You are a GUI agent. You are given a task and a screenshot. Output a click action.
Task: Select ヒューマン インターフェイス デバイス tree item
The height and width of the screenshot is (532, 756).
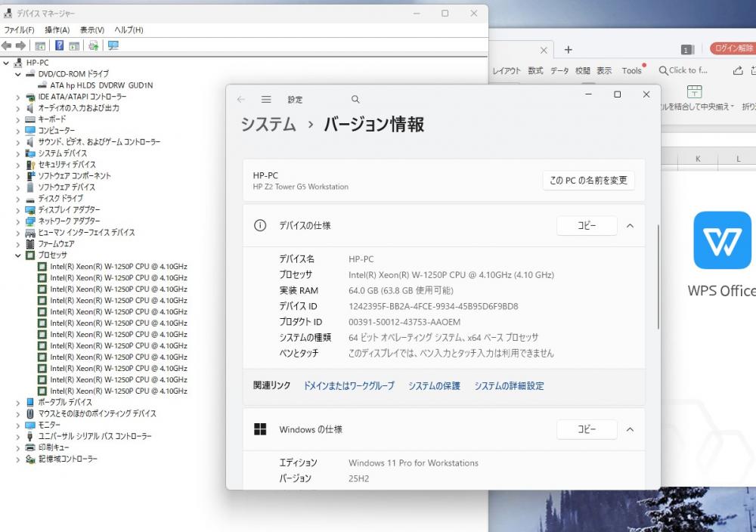pyautogui.click(x=86, y=232)
